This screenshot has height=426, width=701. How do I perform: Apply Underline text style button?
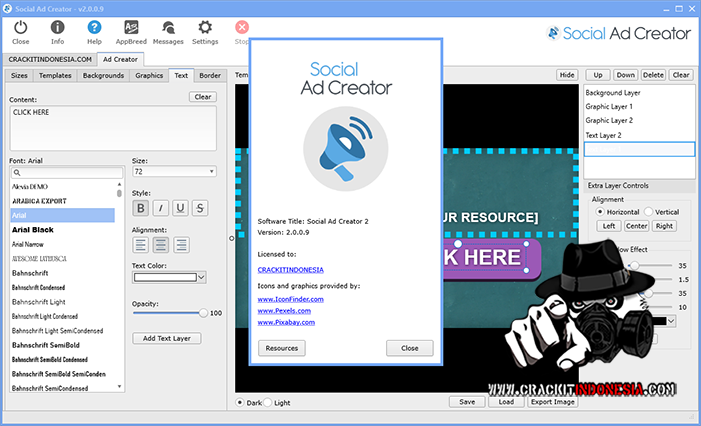pos(180,208)
